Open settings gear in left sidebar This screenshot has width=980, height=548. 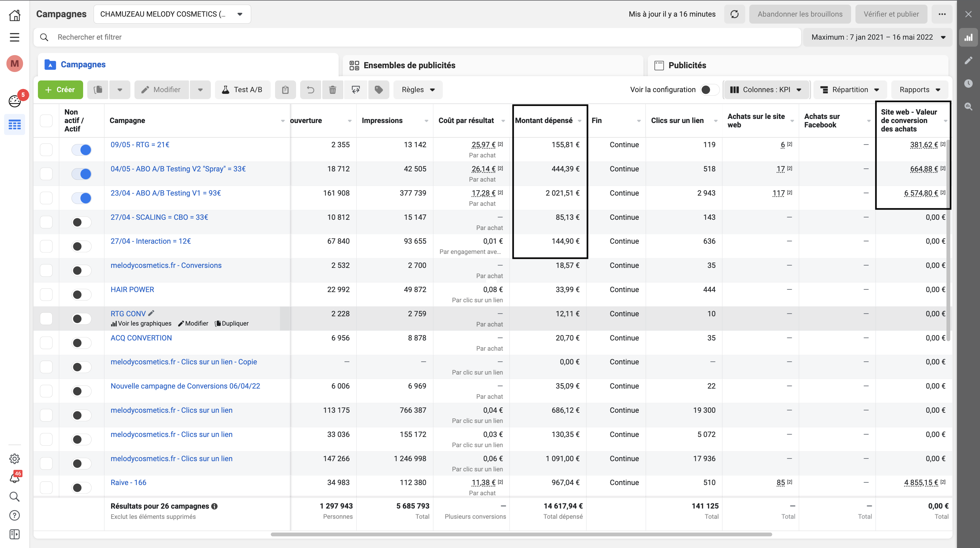[x=15, y=459]
